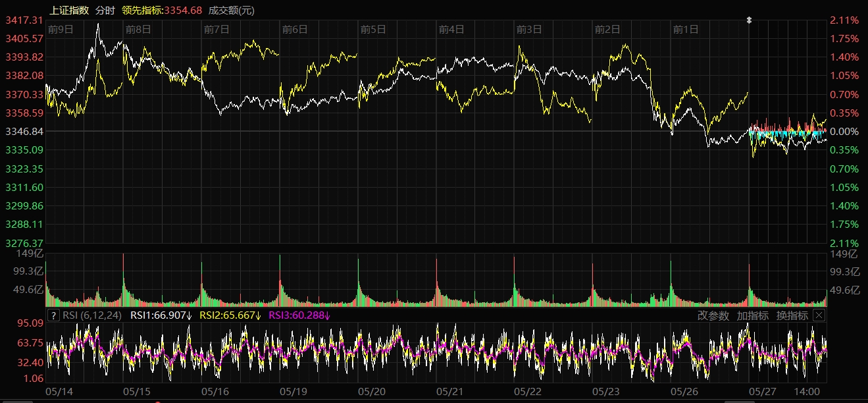Click the RSI2:65.667 value

click(230, 315)
